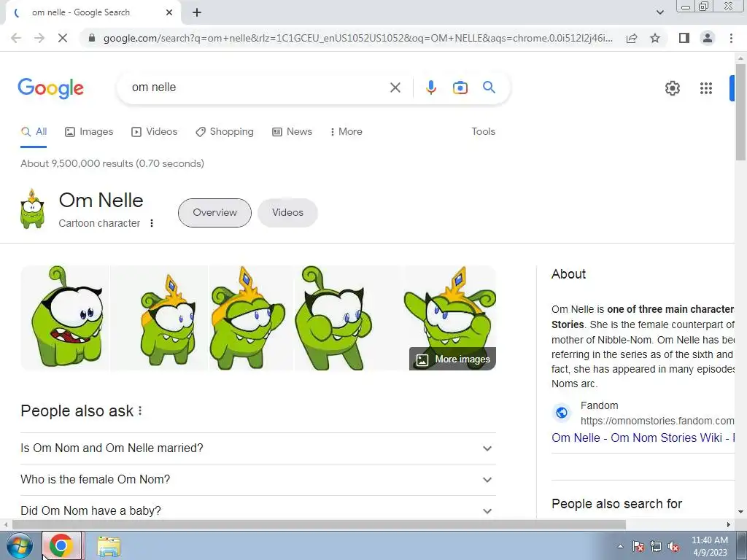This screenshot has width=747, height=560.
Task: Go back to the previous page
Action: (x=16, y=38)
